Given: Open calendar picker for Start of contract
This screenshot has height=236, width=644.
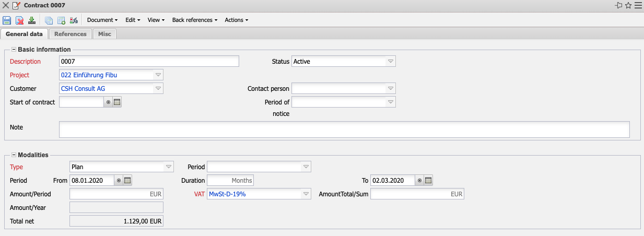Looking at the screenshot, I should click(x=118, y=102).
